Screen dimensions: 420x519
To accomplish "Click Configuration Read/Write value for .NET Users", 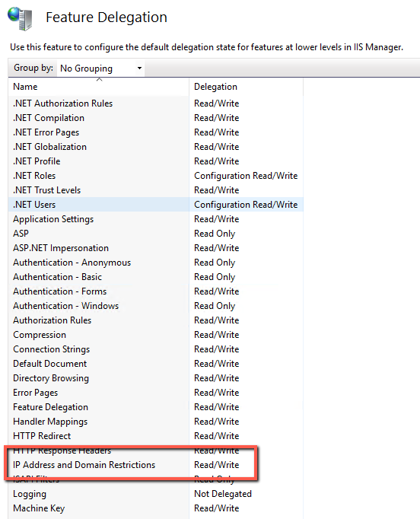I will click(246, 205).
